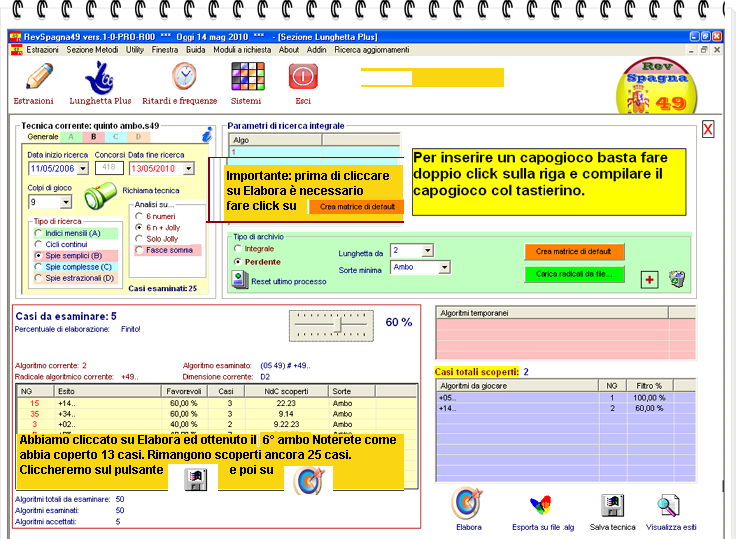Viewport: 736px width, 539px height.
Task: Click Filtro % column header
Action: click(x=650, y=386)
